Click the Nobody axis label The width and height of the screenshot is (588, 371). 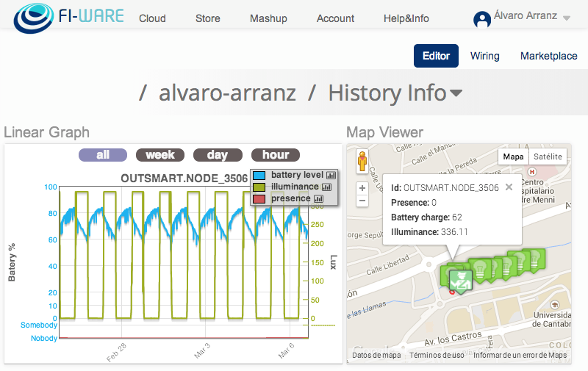[44, 338]
